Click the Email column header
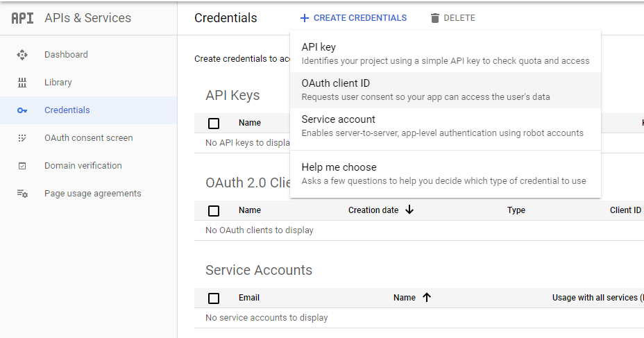The width and height of the screenshot is (644, 338). [249, 298]
